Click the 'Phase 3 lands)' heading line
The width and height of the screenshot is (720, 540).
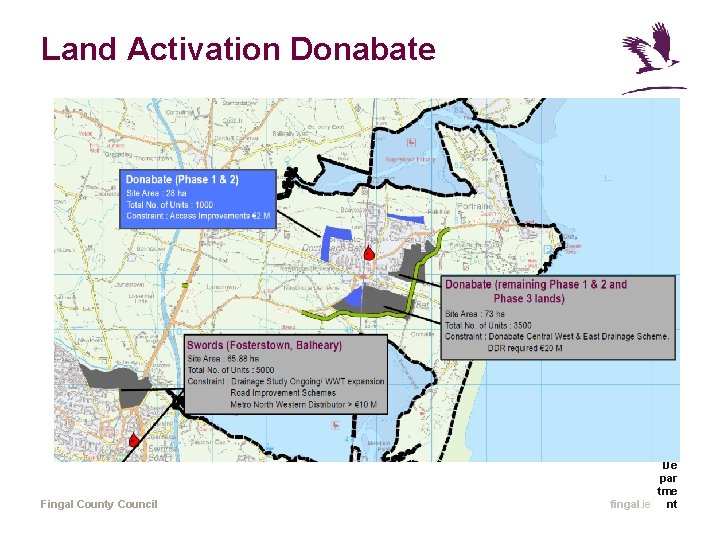[x=529, y=298]
